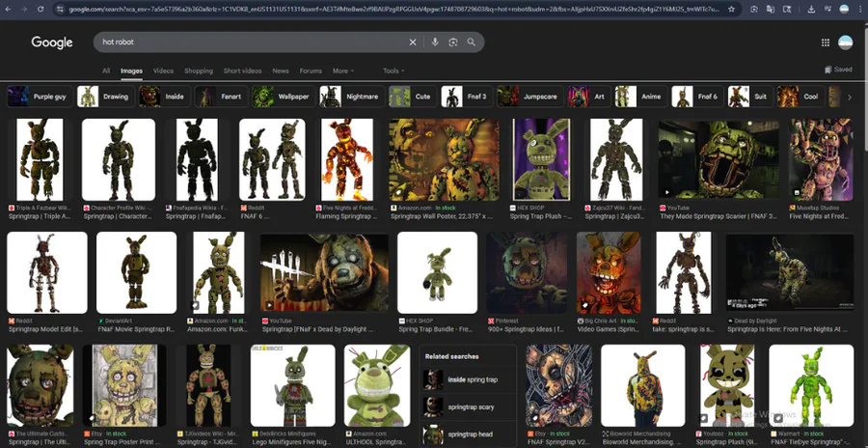Open 'inside spring trap' related search
Screen dimensions: 868x448
(468, 379)
